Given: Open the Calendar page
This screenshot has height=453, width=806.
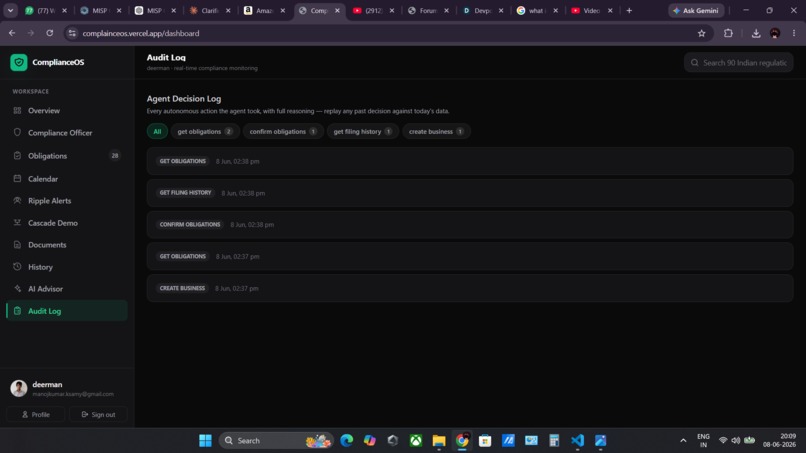Looking at the screenshot, I should 67,179.
